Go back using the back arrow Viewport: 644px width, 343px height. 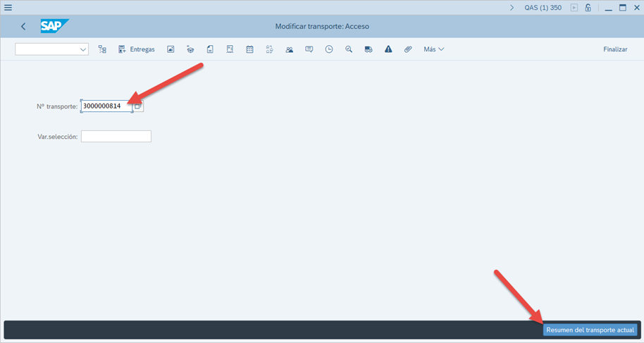coord(23,27)
